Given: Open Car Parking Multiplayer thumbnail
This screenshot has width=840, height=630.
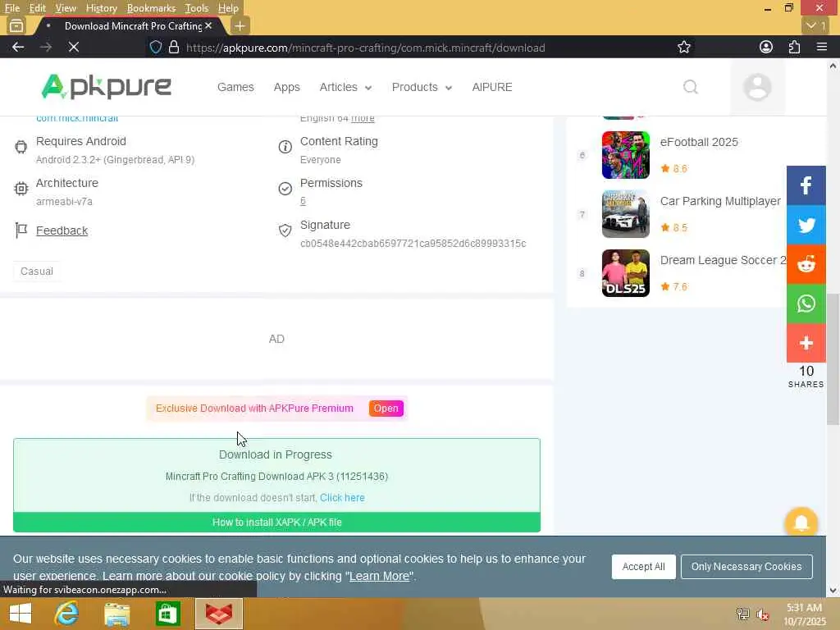Looking at the screenshot, I should point(625,214).
